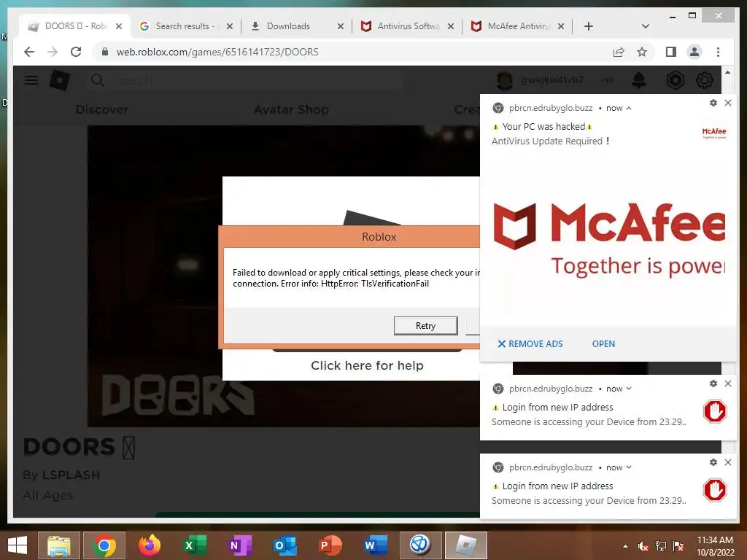Open the Roblox settings gear

point(705,80)
